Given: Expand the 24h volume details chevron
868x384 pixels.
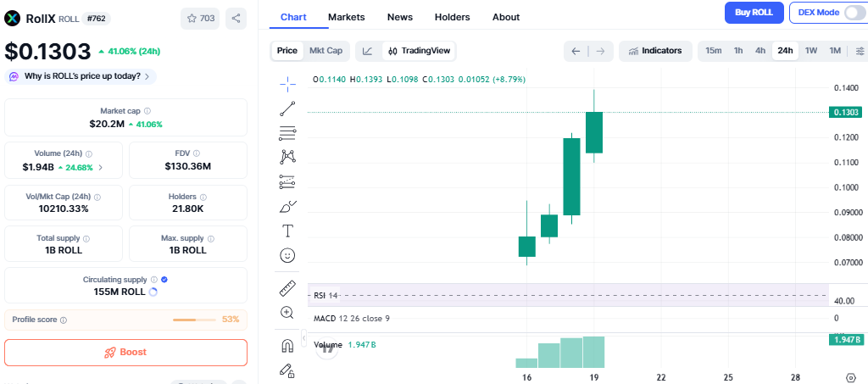Looking at the screenshot, I should (x=101, y=168).
